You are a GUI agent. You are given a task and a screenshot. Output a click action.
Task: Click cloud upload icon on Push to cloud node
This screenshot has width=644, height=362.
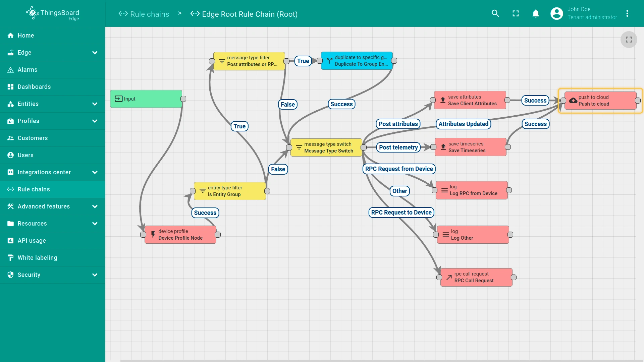(573, 101)
